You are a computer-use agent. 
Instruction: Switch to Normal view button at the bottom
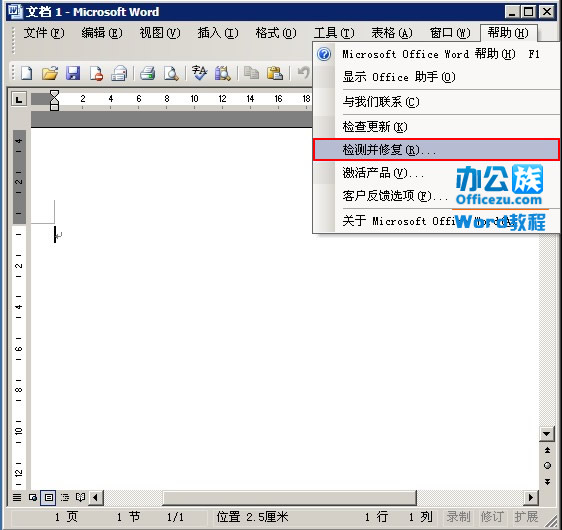[16, 497]
